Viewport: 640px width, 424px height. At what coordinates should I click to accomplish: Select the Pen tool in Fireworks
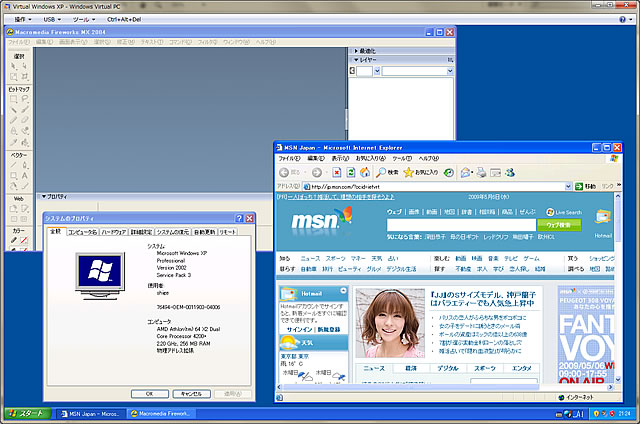pyautogui.click(x=24, y=165)
